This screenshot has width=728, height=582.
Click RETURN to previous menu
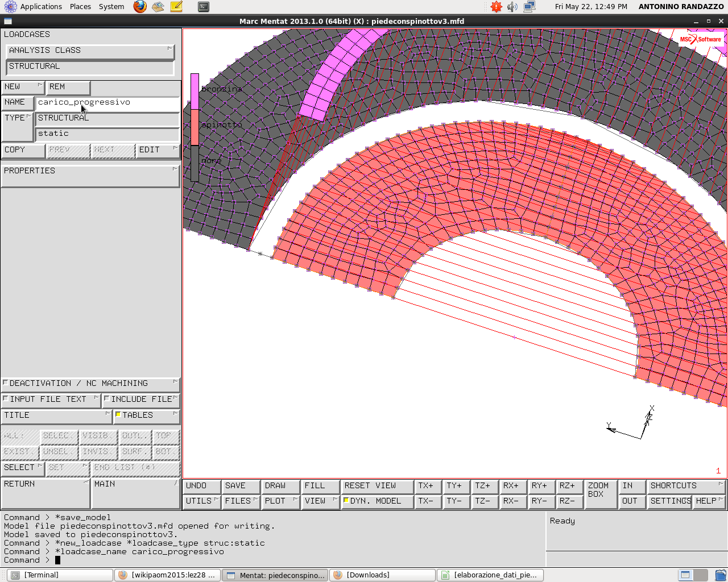pos(45,493)
